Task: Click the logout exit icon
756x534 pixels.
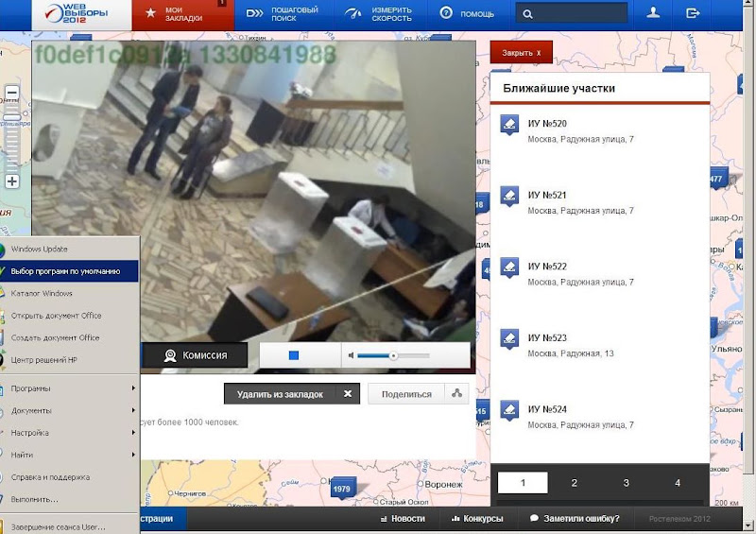Action: (x=693, y=13)
